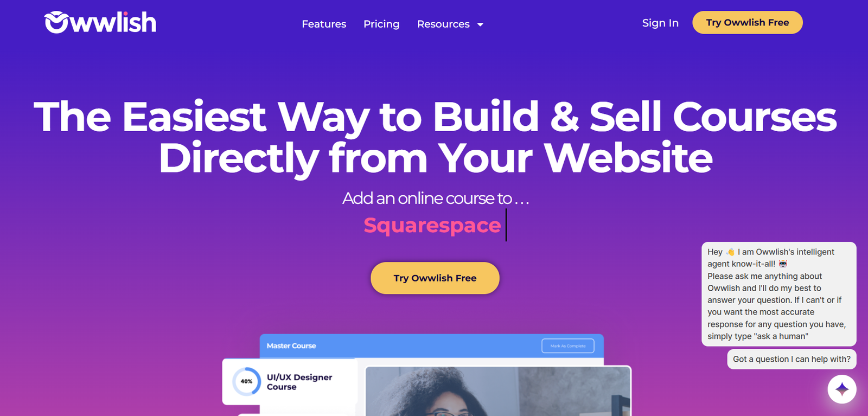868x416 pixels.
Task: Click the Got a question chat bubble
Action: click(792, 359)
